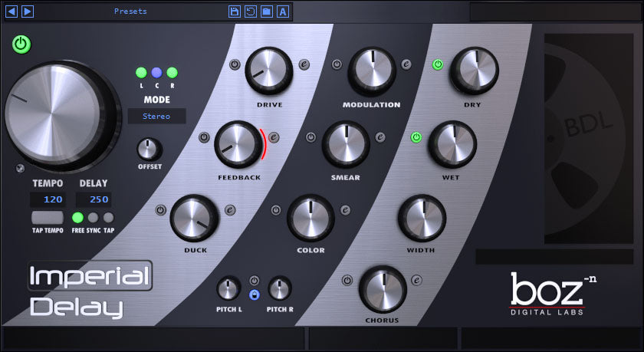
Task: Disable the Dry signal power toggle
Action: (438, 64)
